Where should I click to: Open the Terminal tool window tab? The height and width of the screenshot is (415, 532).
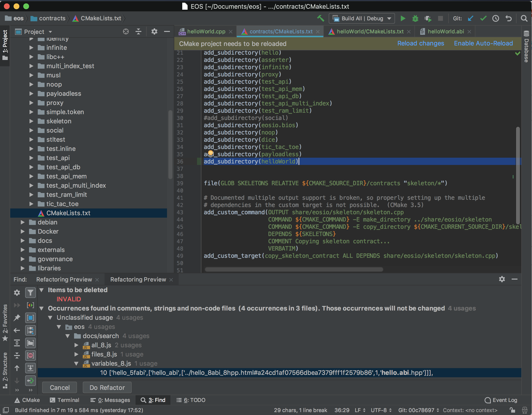pyautogui.click(x=64, y=400)
